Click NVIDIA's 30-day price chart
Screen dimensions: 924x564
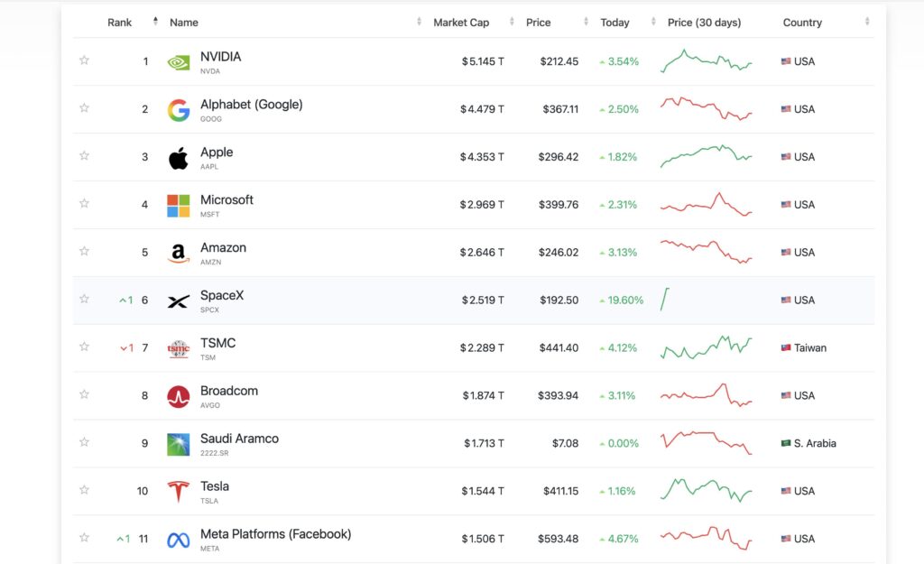(706, 60)
